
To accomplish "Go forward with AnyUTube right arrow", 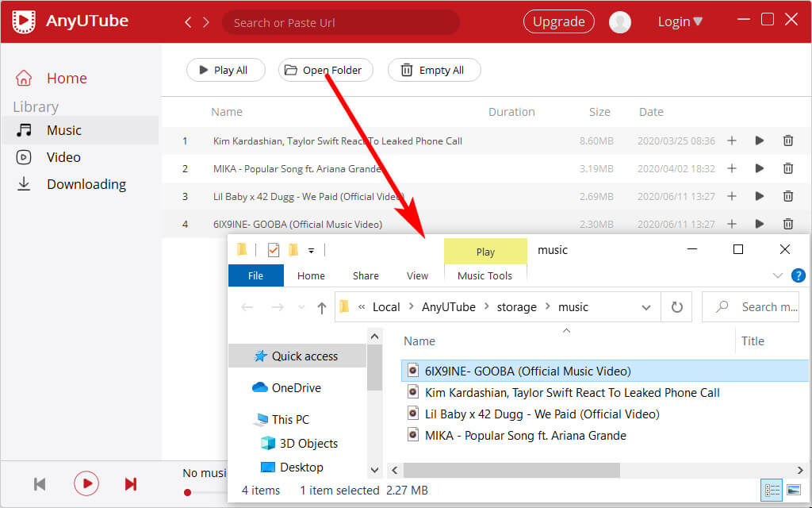I will pyautogui.click(x=206, y=22).
